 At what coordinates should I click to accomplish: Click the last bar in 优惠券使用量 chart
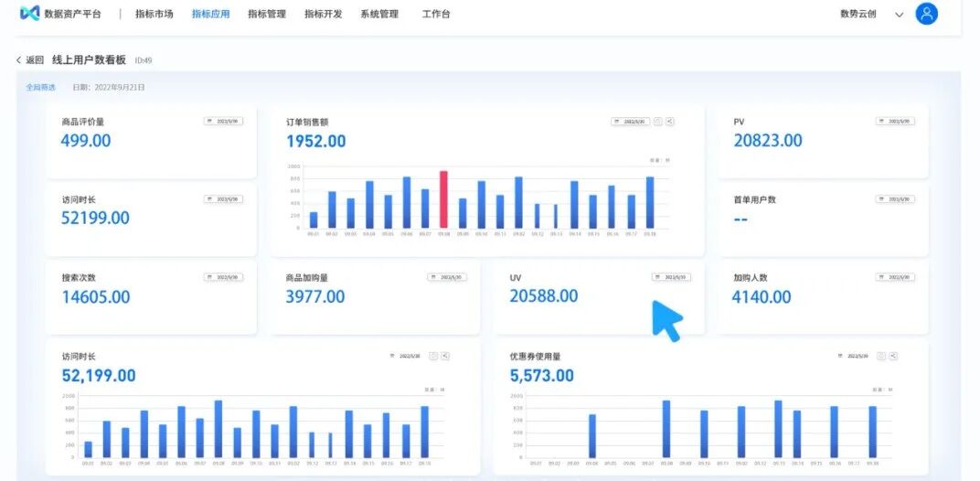pyautogui.click(x=872, y=432)
